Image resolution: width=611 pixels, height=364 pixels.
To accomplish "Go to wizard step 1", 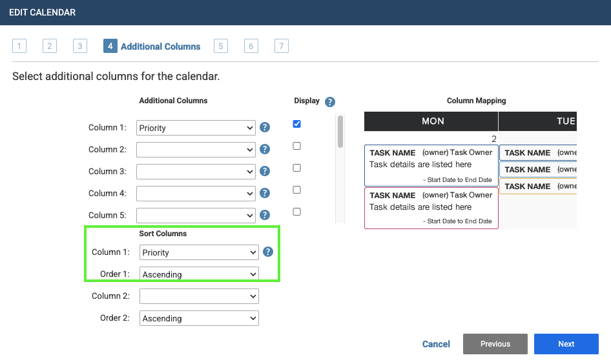I will [19, 46].
